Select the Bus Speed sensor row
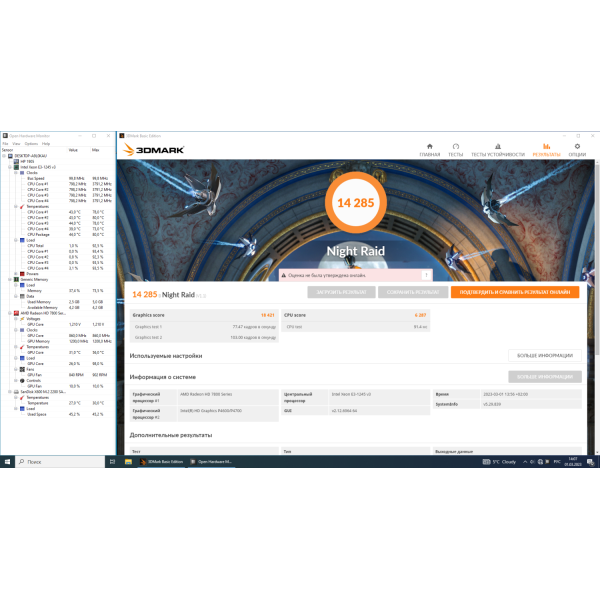Image resolution: width=600 pixels, height=600 pixels. (x=57, y=179)
